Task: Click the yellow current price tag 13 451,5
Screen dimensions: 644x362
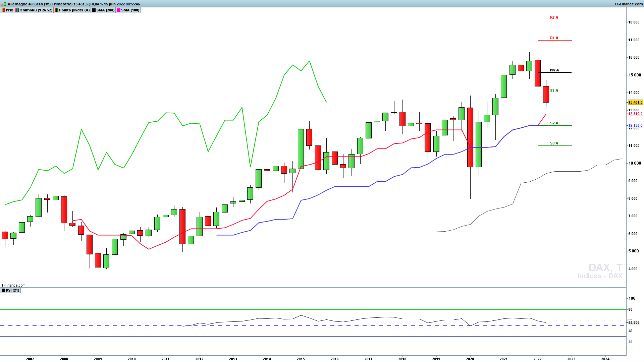Action: (x=635, y=102)
